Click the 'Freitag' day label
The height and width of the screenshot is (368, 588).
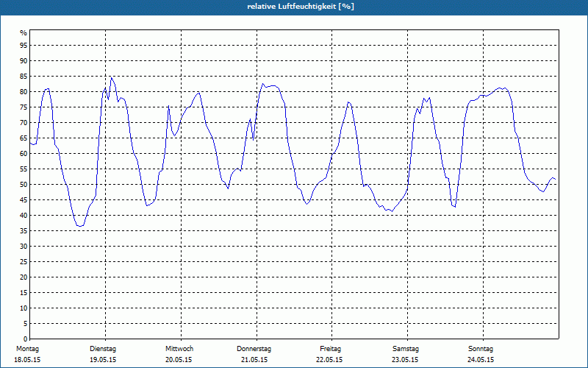[330, 349]
